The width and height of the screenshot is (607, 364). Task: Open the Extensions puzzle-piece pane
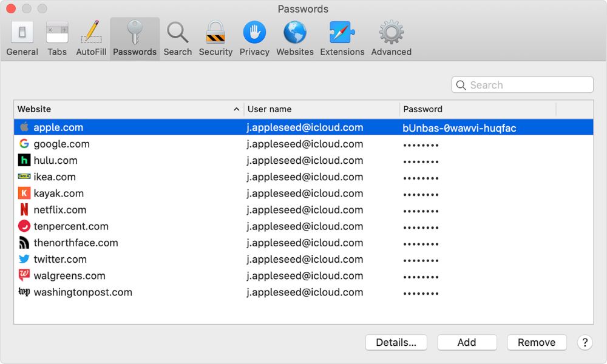pyautogui.click(x=342, y=39)
